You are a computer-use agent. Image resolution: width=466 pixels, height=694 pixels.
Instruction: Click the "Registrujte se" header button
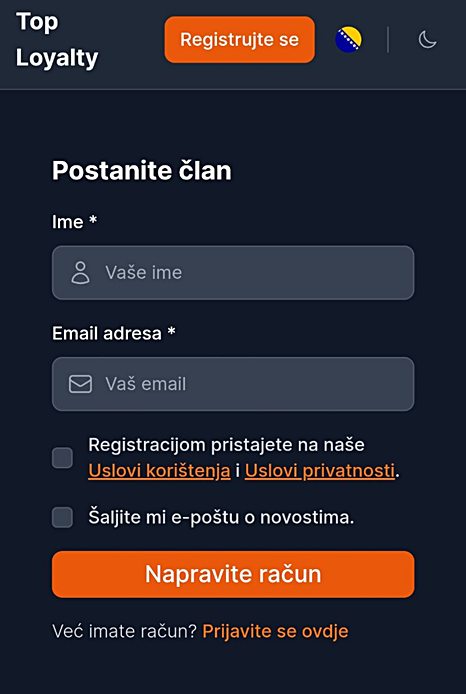point(239,40)
